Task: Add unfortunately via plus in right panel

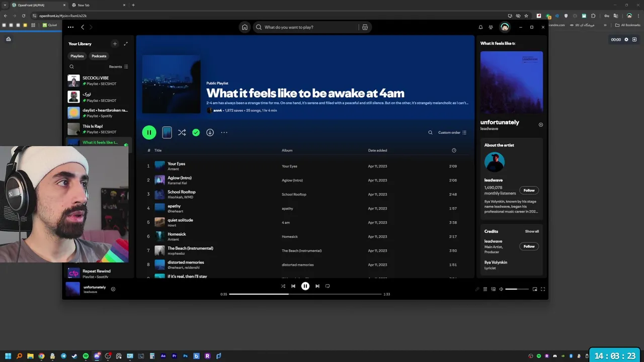Action: [x=541, y=125]
